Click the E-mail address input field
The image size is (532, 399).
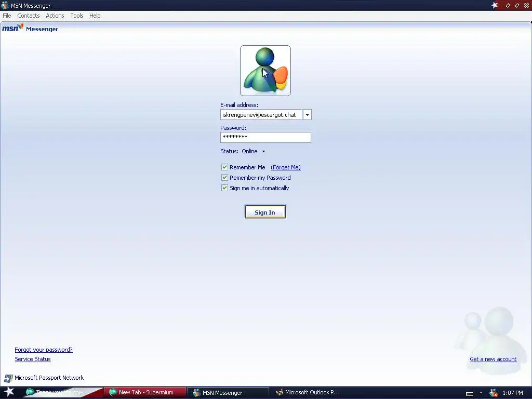click(x=261, y=115)
